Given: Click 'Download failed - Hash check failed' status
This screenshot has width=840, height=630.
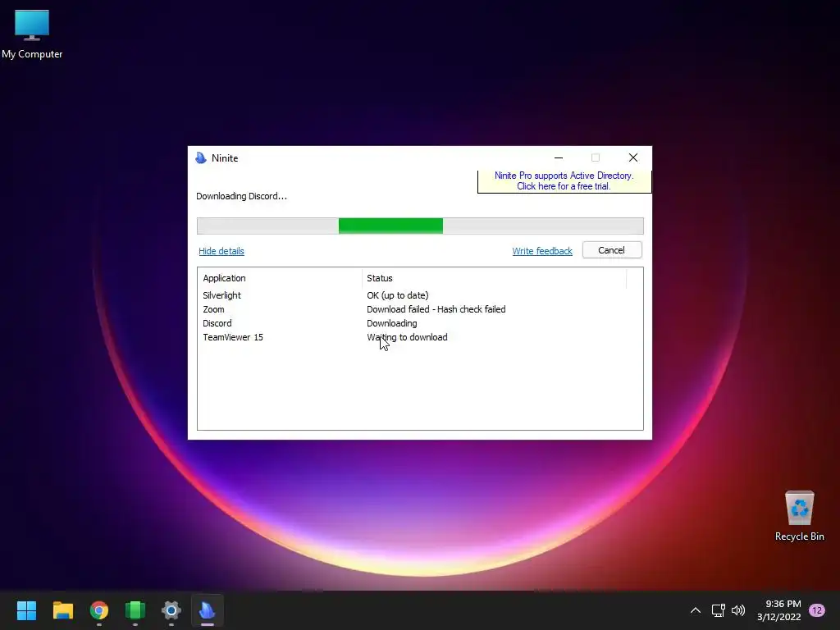Looking at the screenshot, I should pyautogui.click(x=436, y=309).
